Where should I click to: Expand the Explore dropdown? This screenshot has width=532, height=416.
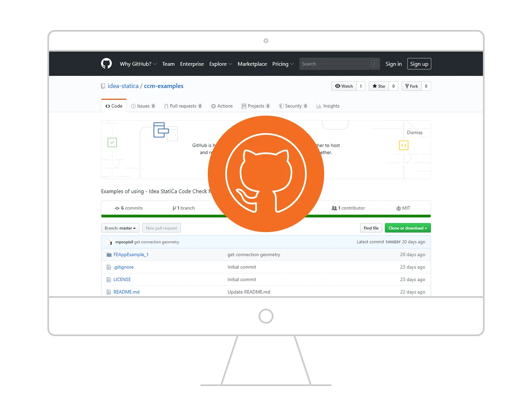pos(221,64)
